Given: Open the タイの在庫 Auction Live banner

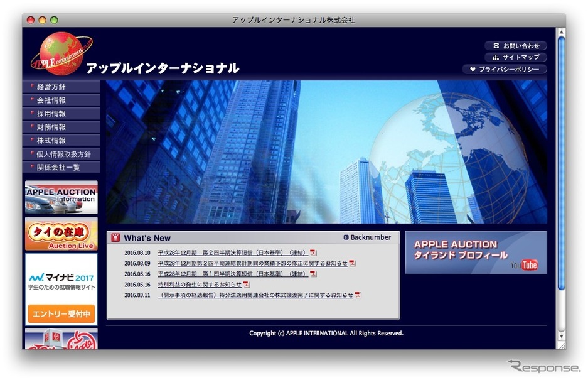Looking at the screenshot, I should coord(61,234).
